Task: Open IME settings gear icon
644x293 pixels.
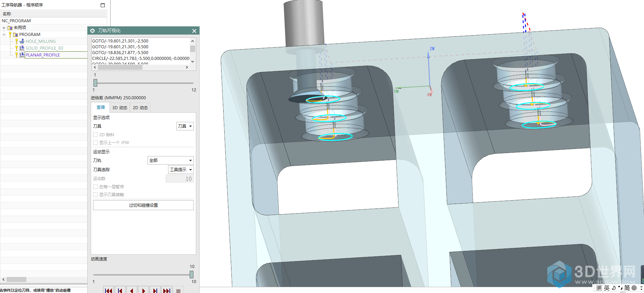Action: (x=634, y=288)
